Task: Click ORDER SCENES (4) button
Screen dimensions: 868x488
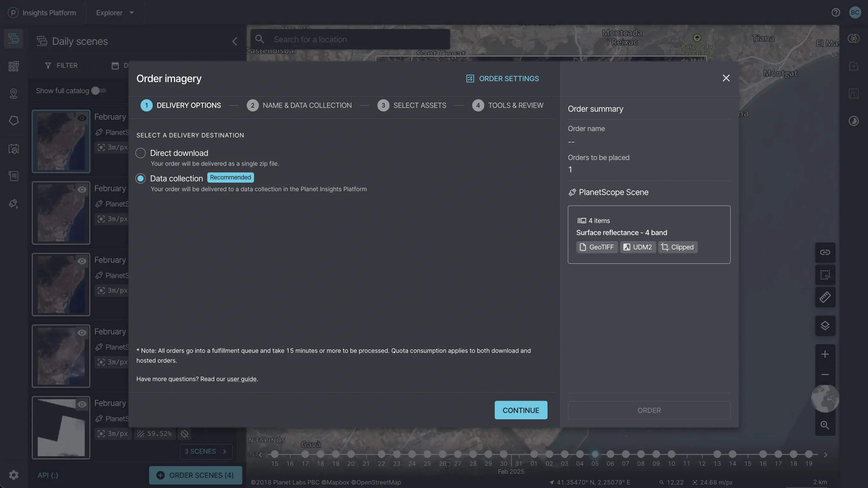Action: tap(196, 475)
